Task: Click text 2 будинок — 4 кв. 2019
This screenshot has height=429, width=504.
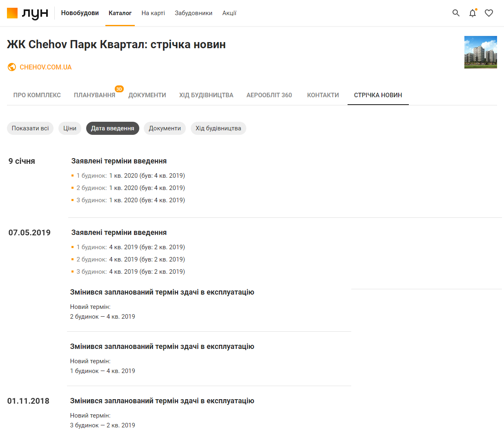Action: [103, 317]
